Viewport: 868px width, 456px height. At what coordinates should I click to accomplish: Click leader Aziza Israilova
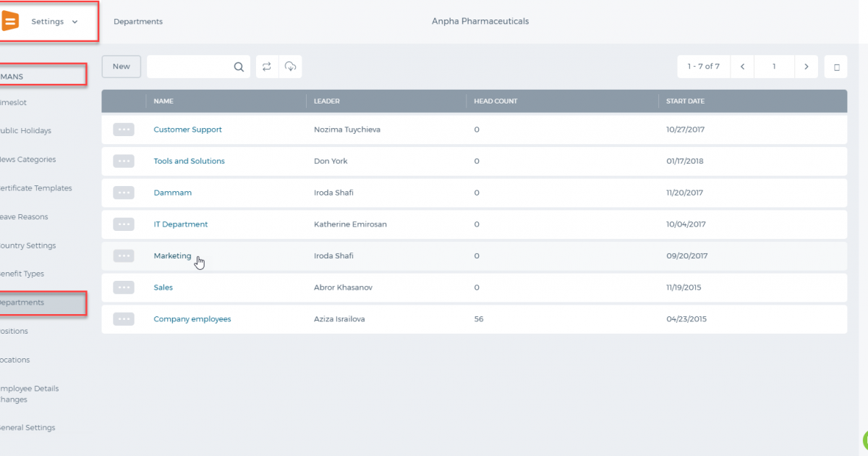pyautogui.click(x=339, y=318)
